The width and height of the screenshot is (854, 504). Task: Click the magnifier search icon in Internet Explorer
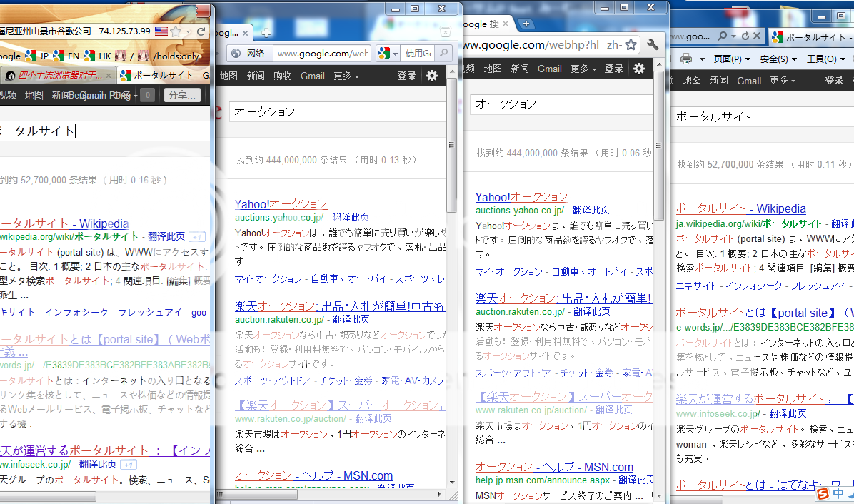click(722, 36)
